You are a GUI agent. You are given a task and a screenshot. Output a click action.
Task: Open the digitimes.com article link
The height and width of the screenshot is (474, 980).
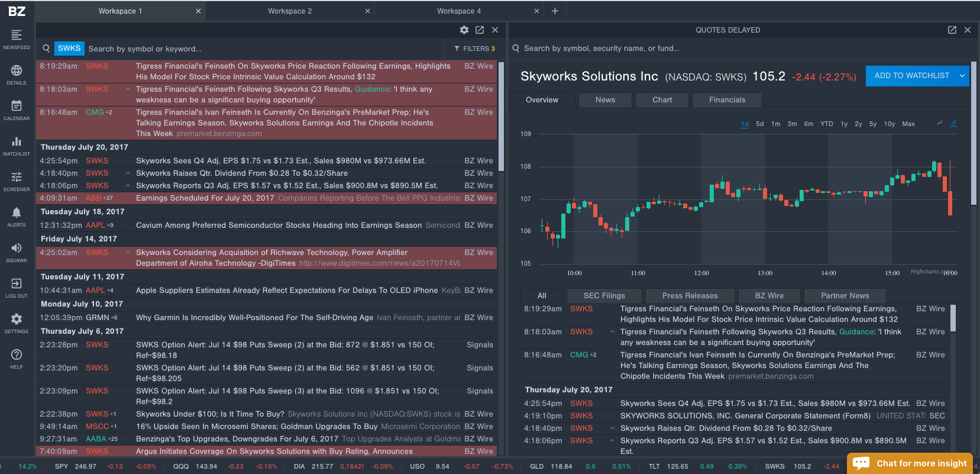tap(380, 263)
